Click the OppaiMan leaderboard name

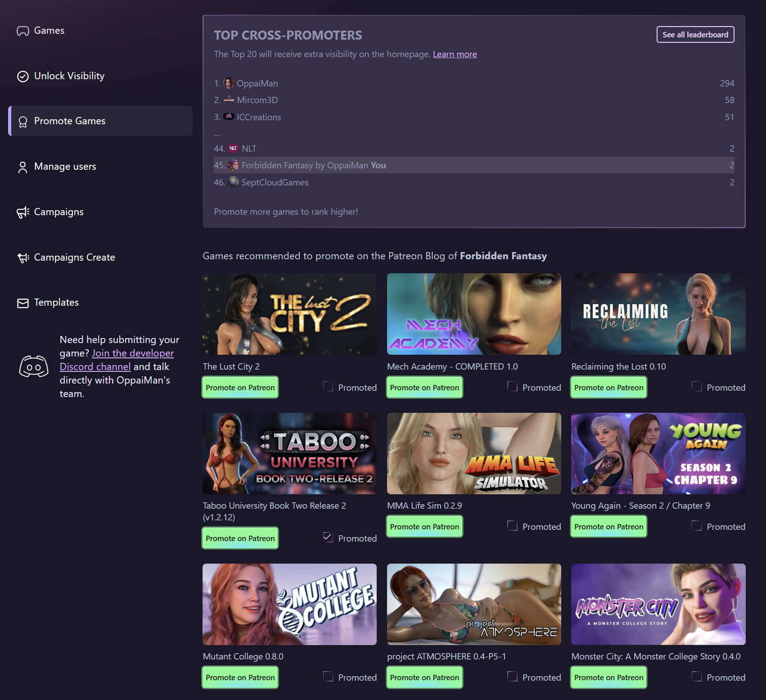click(x=257, y=84)
